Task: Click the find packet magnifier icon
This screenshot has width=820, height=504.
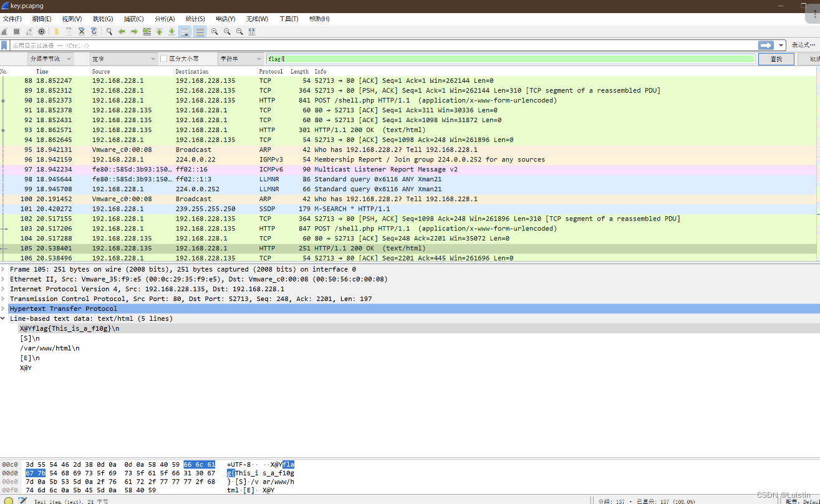Action: (109, 31)
